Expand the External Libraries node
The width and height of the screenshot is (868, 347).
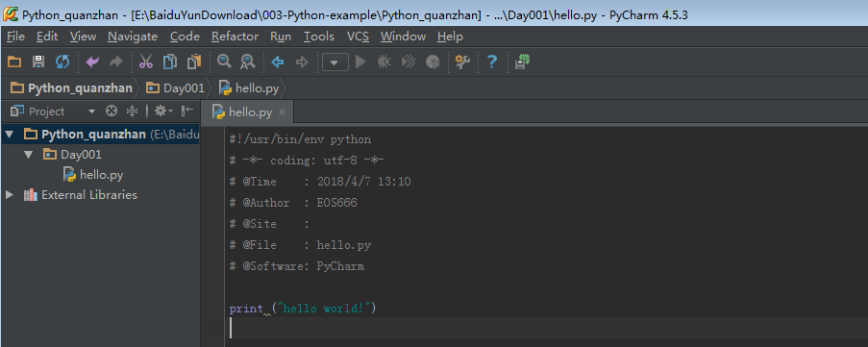click(x=9, y=195)
